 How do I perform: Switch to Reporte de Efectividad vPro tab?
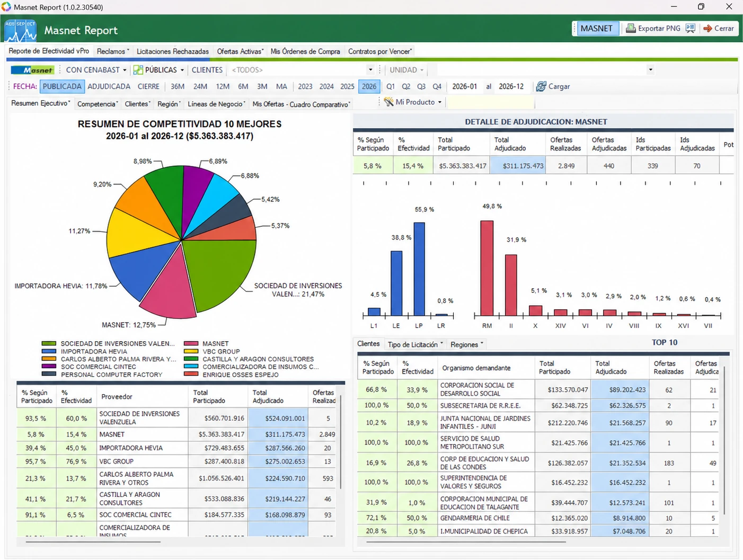49,51
